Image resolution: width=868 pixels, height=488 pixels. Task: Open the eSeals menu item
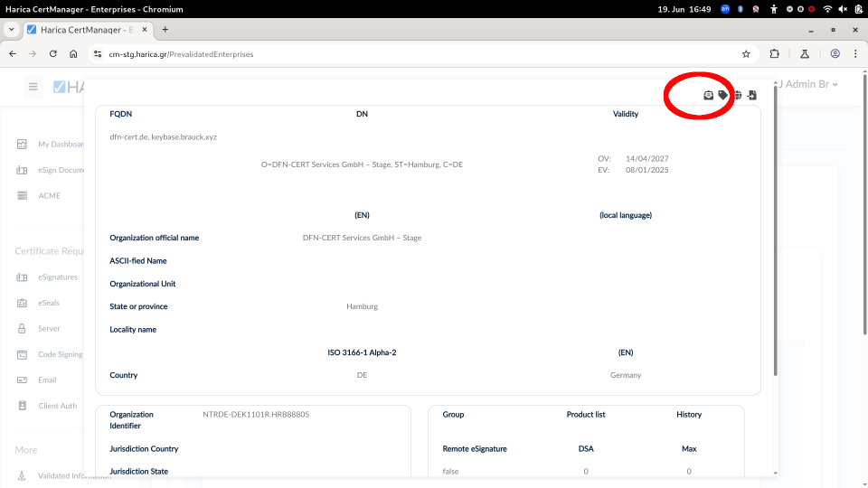49,303
